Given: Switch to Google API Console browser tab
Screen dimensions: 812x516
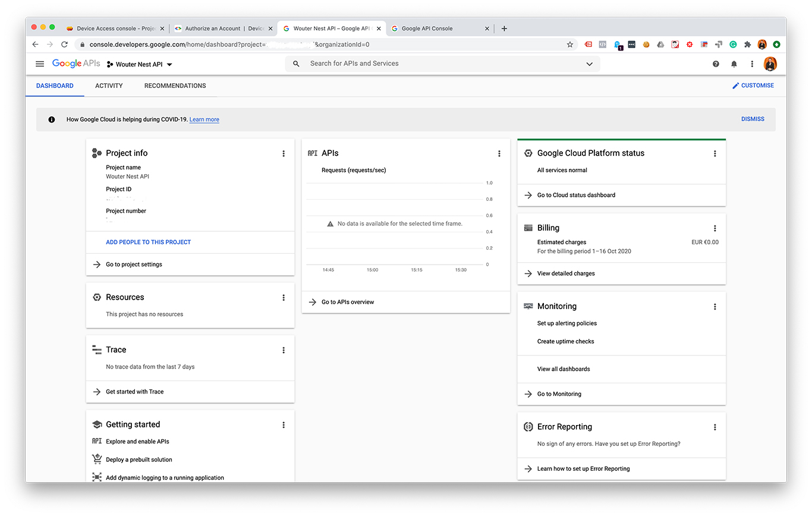Looking at the screenshot, I should [x=440, y=29].
